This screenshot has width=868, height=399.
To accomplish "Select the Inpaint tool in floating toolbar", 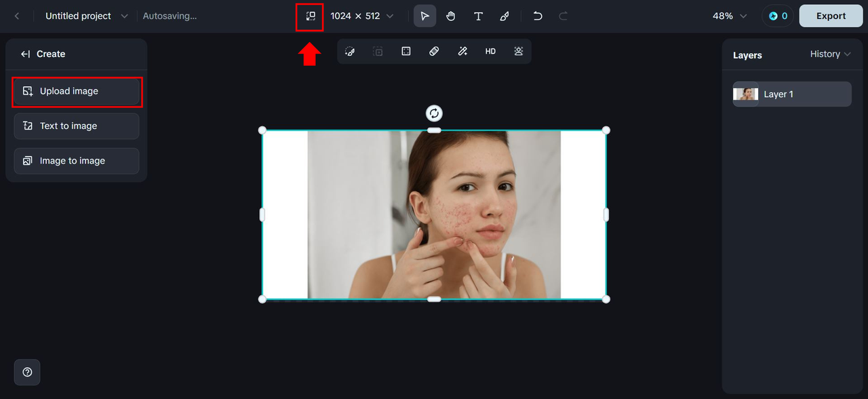I will [350, 51].
